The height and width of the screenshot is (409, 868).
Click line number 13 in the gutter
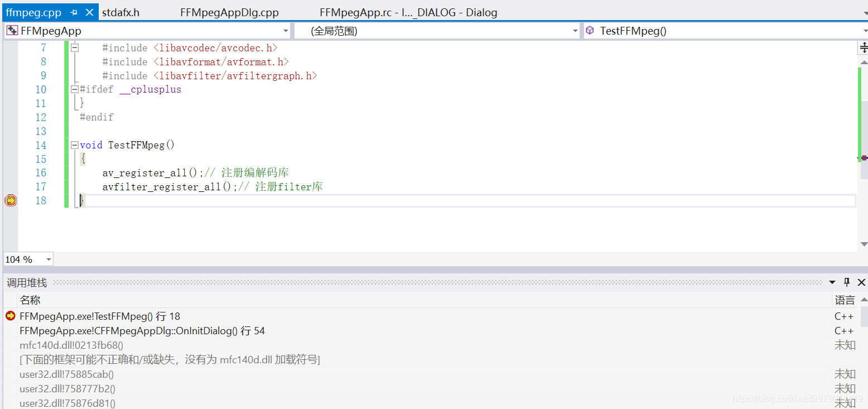click(41, 131)
